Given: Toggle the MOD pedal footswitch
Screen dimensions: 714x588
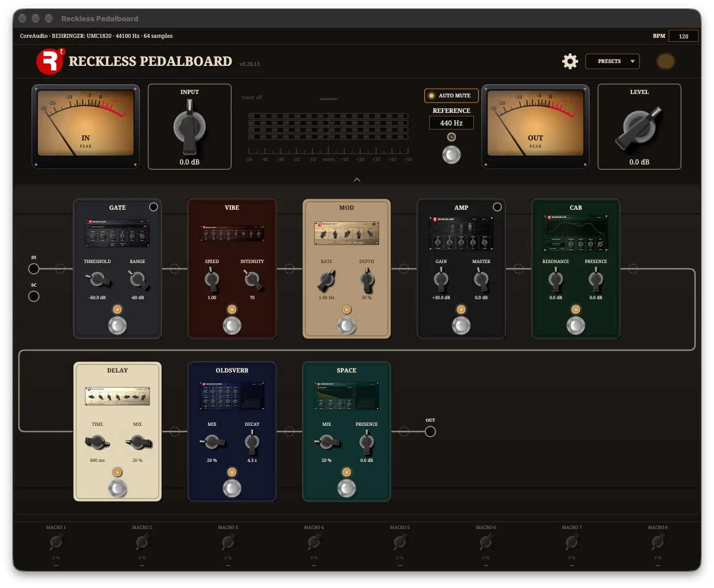Looking at the screenshot, I should (x=347, y=326).
